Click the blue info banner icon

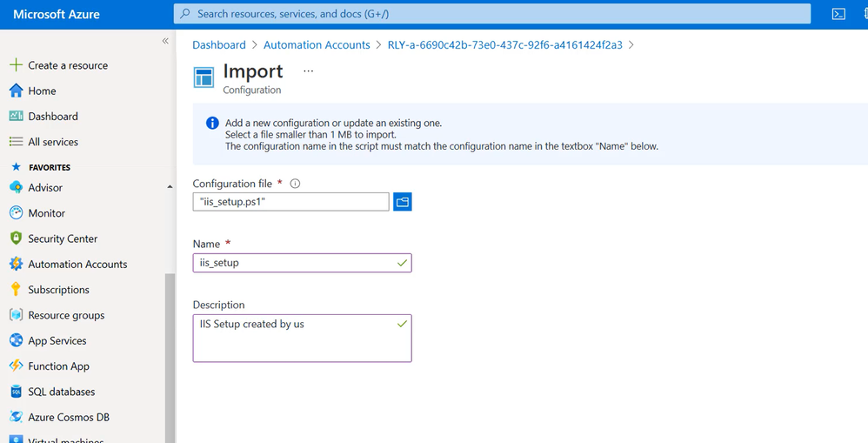(212, 123)
